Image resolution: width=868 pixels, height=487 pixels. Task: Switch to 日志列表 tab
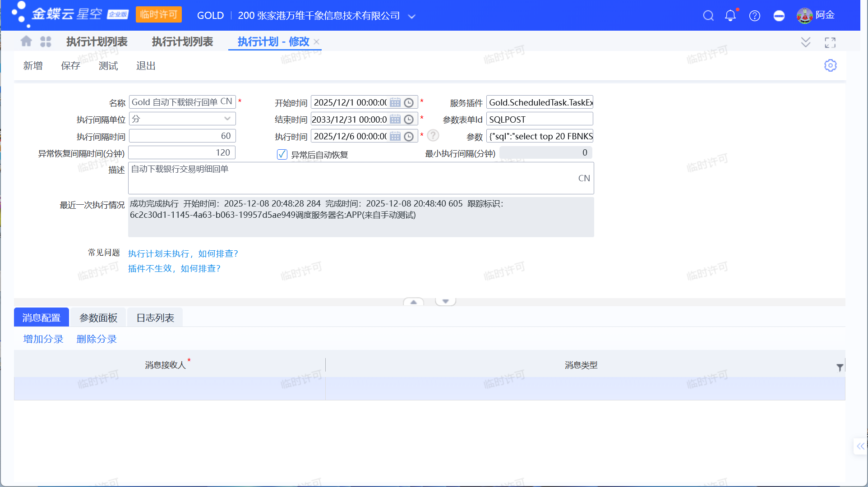point(155,318)
